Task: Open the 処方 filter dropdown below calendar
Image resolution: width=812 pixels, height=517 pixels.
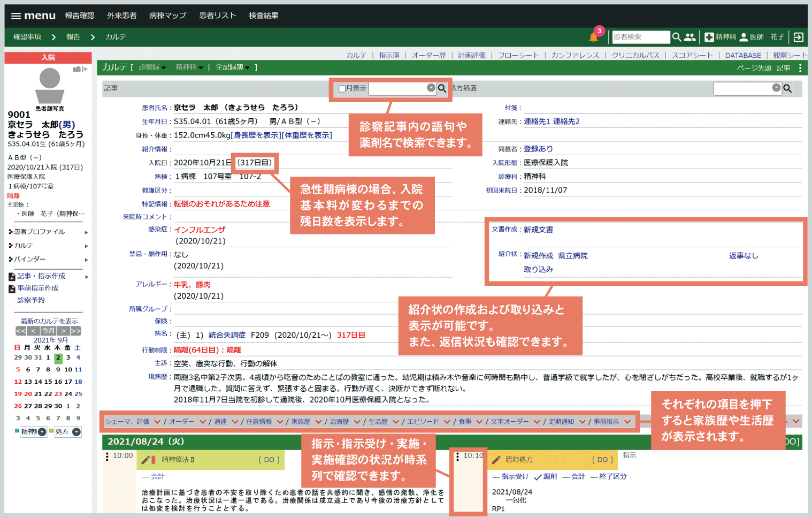Action: pos(76,432)
